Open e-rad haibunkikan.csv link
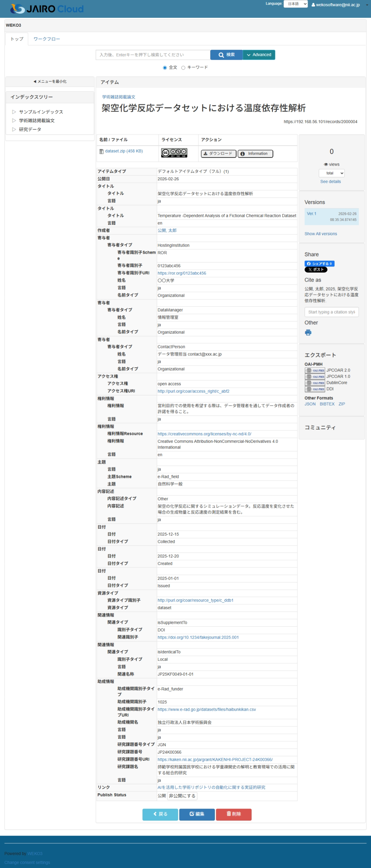Screen dimensions: 371x868 207,710
